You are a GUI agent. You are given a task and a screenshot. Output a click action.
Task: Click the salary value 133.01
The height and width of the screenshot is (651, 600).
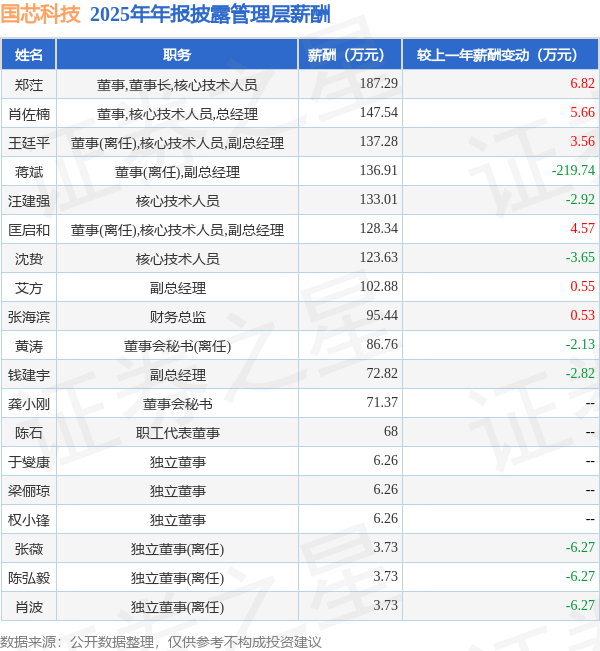tap(379, 200)
